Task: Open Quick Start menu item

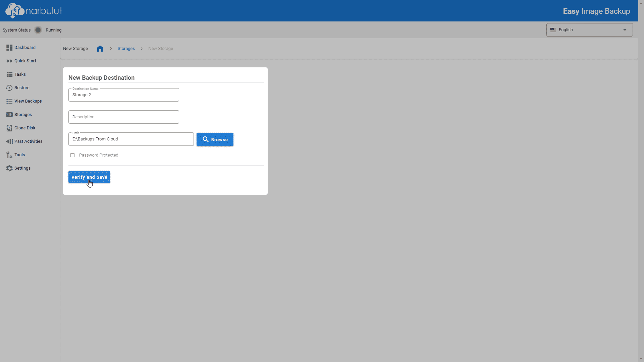Action: point(25,61)
